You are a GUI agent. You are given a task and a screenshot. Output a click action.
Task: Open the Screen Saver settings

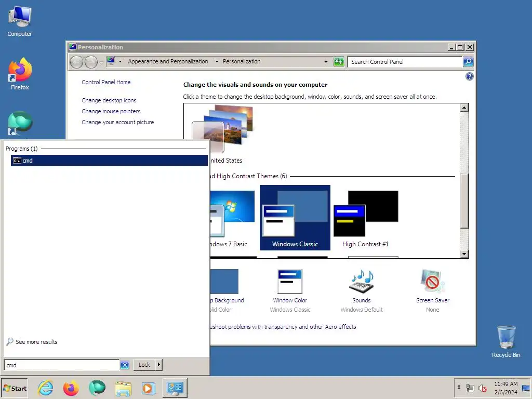(433, 290)
